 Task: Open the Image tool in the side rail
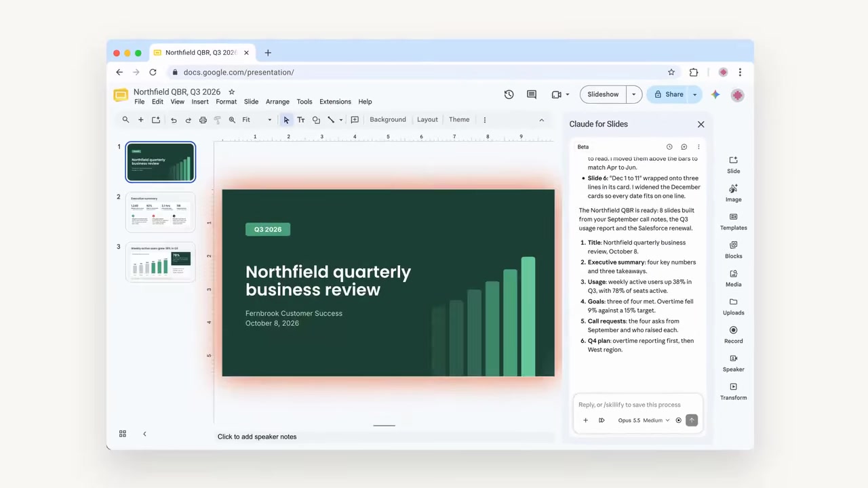(x=733, y=192)
